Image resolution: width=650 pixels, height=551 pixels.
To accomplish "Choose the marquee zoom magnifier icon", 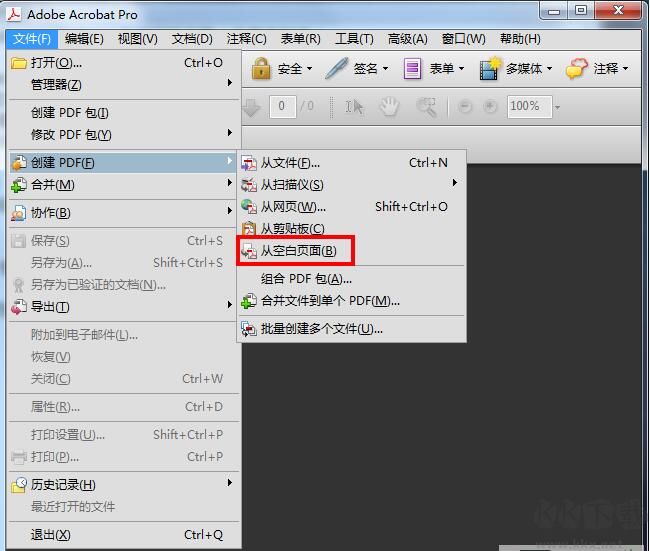I will tap(426, 107).
